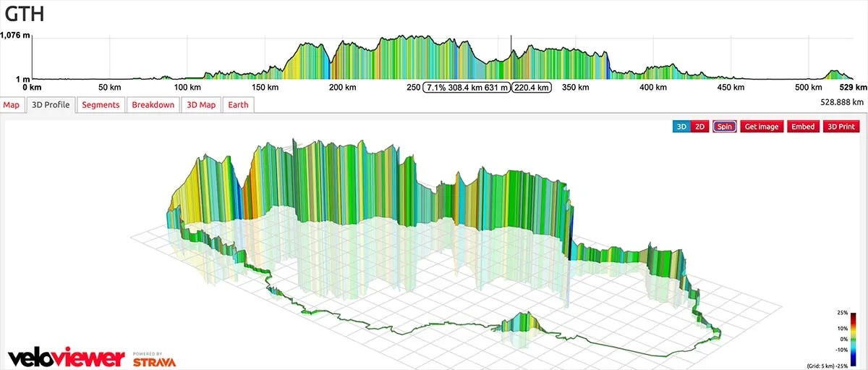Open the Breakdown tab
This screenshot has height=370, width=868.
(153, 105)
